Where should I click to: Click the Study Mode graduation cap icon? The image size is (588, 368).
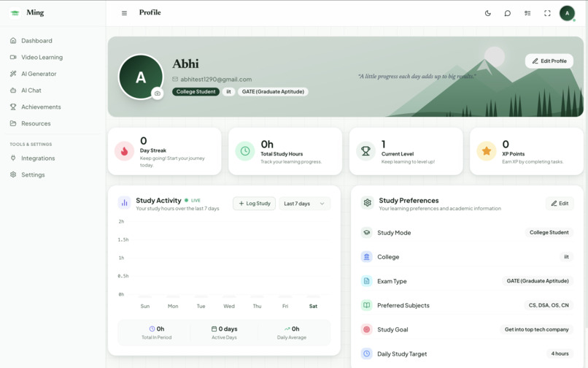366,232
